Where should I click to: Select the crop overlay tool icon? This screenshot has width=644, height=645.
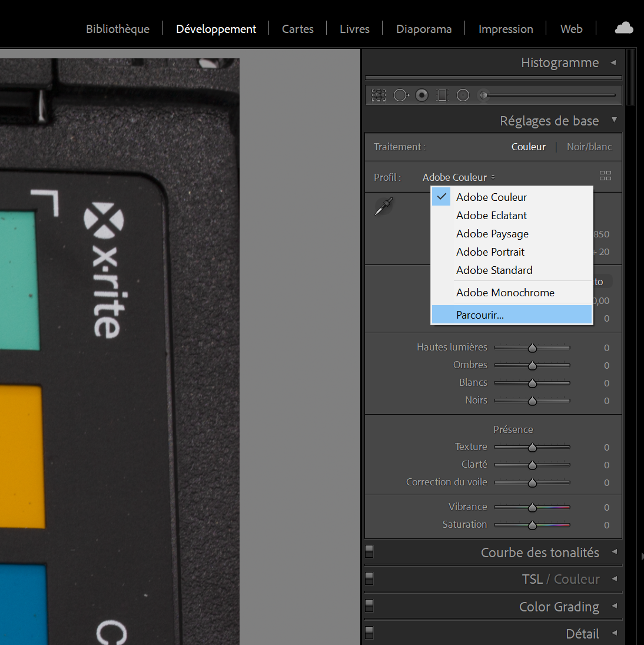click(379, 95)
